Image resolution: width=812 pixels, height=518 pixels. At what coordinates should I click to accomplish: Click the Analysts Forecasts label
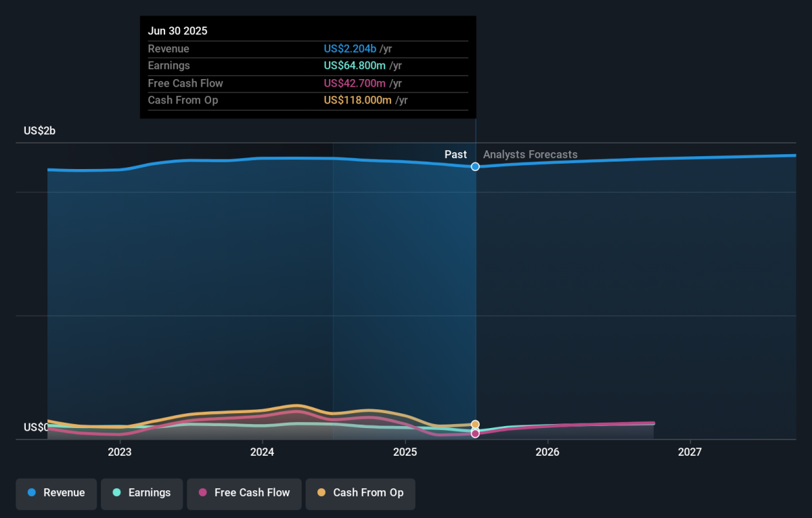(530, 155)
